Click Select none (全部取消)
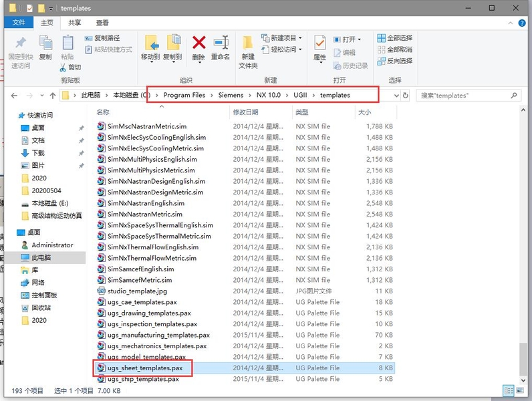This screenshot has width=532, height=401. tap(395, 49)
